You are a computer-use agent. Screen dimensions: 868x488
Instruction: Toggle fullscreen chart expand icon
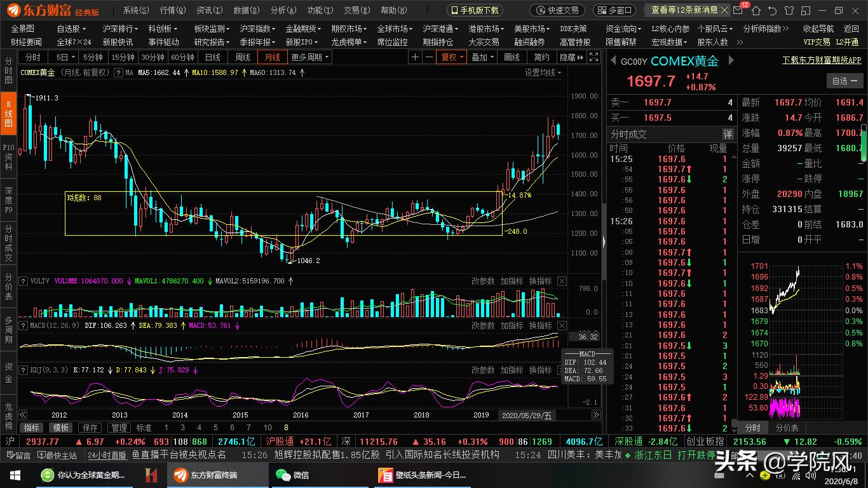(x=593, y=57)
